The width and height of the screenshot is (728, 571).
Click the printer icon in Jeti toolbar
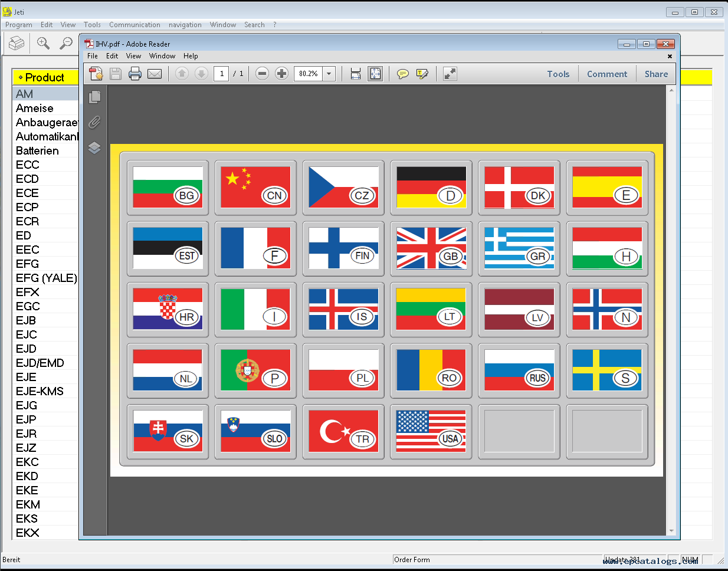point(17,43)
